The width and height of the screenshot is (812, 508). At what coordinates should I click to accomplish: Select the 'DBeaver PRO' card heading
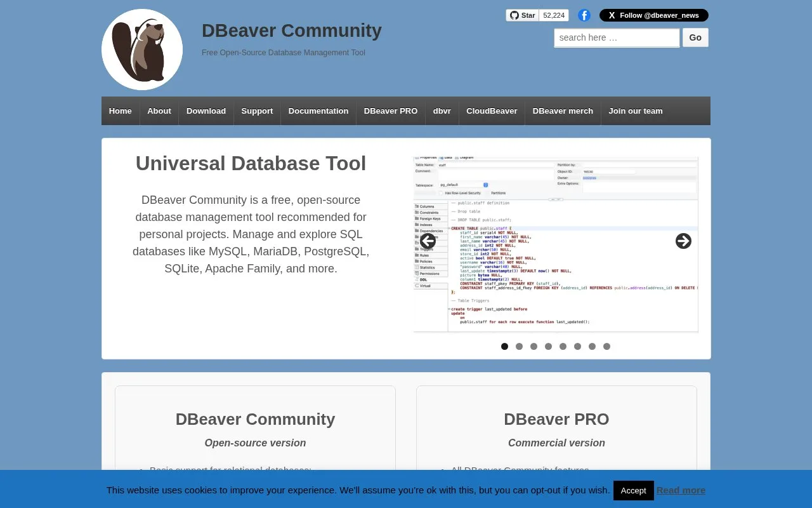tap(556, 419)
